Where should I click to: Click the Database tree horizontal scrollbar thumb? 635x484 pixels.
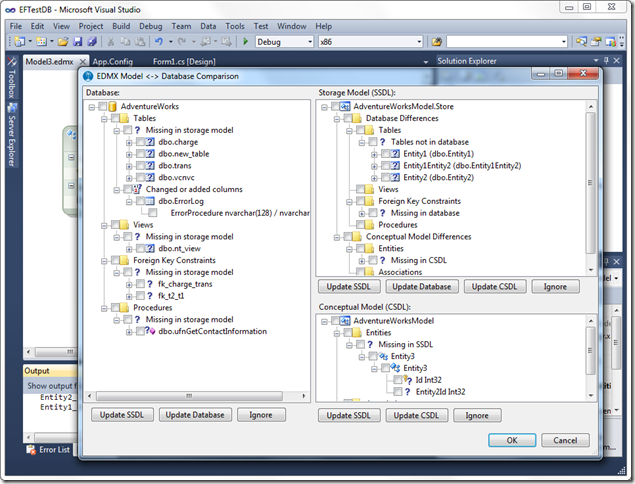(189, 396)
